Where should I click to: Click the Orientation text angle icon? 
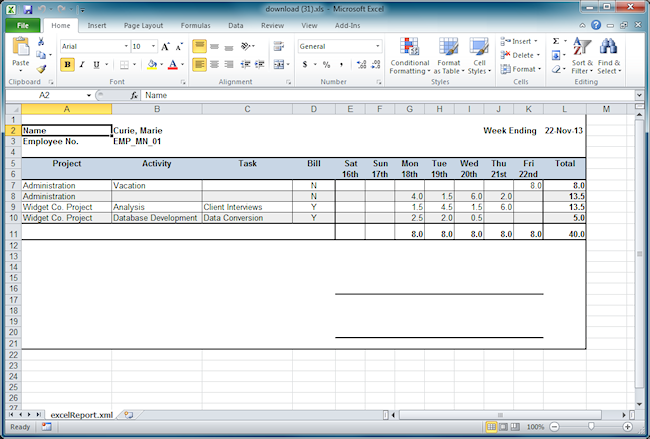(x=246, y=46)
